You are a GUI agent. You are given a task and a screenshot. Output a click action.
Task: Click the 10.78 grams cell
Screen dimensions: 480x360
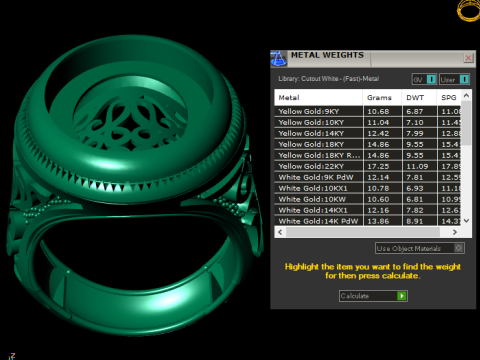(x=382, y=188)
